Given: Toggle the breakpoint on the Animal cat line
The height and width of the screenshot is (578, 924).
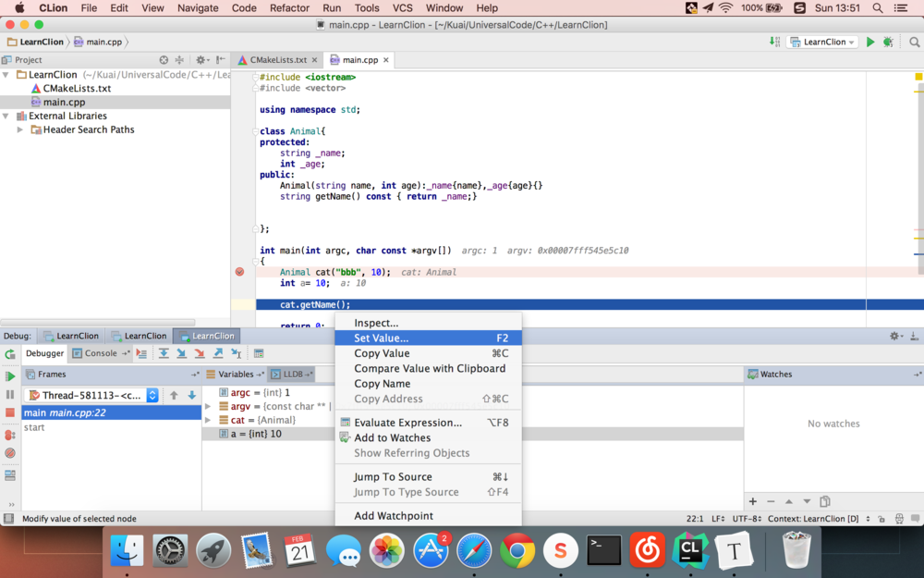Looking at the screenshot, I should pyautogui.click(x=239, y=272).
